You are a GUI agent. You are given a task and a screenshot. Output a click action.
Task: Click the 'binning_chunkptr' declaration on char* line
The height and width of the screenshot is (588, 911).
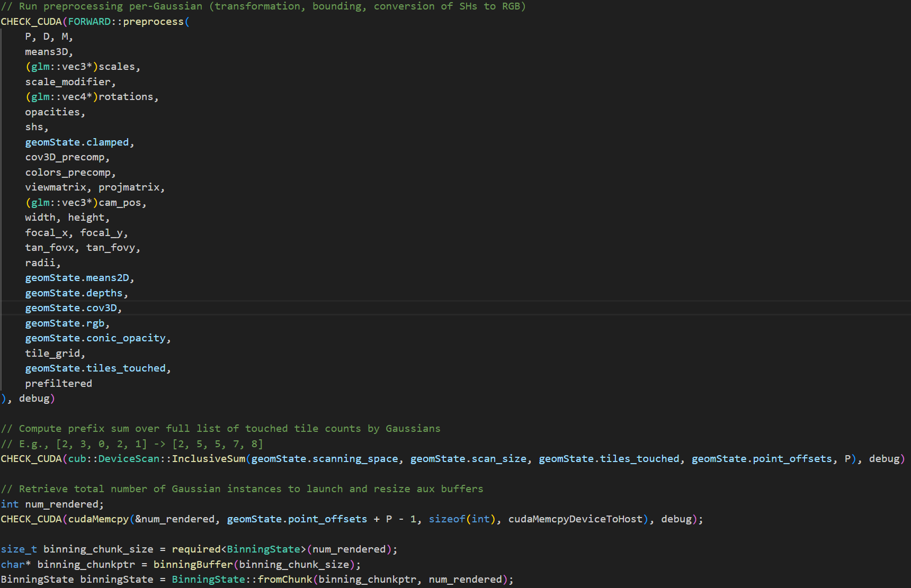click(x=86, y=565)
